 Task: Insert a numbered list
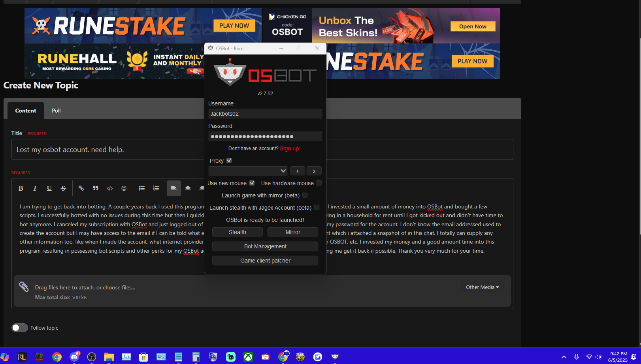click(x=156, y=188)
